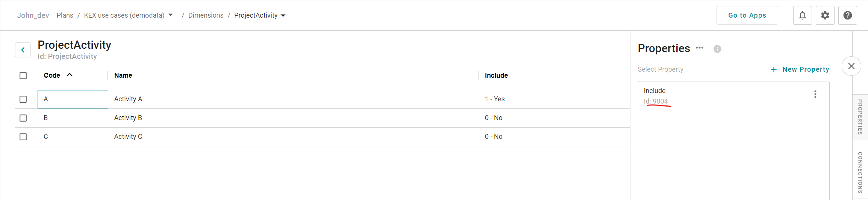Image resolution: width=868 pixels, height=200 pixels.
Task: Click the info icon beside Properties
Action: point(717,49)
